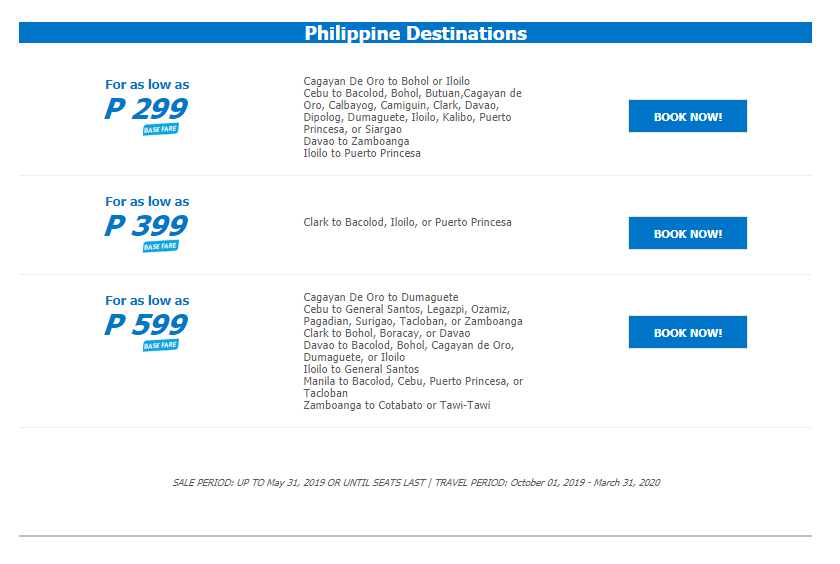Click the BASE FARE badge under P 599

tap(161, 345)
